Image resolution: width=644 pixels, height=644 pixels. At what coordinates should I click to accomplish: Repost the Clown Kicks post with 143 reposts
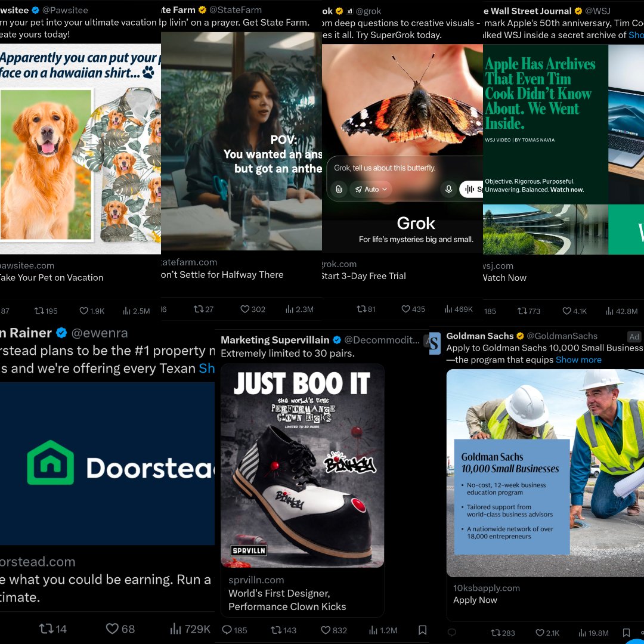click(x=283, y=630)
